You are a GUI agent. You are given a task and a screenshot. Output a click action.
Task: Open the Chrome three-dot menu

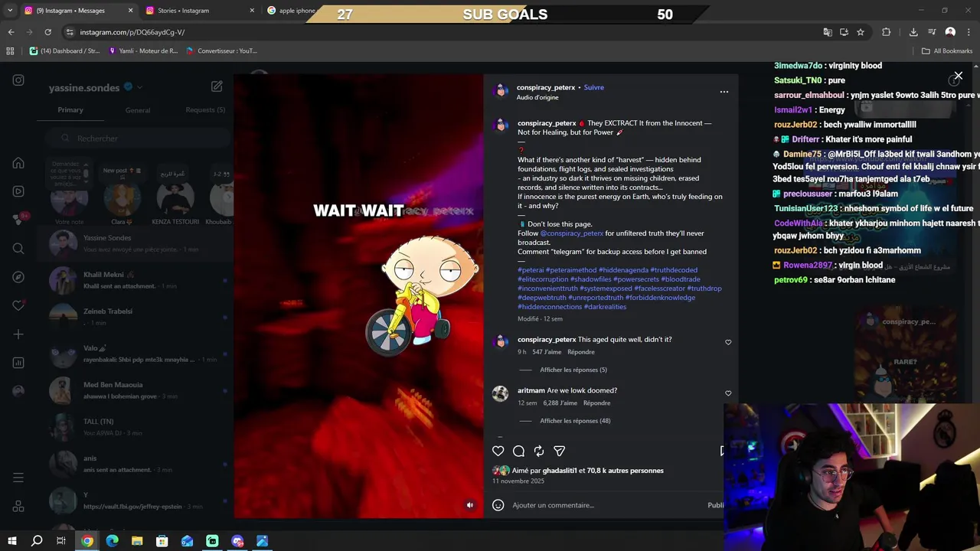[x=969, y=32]
